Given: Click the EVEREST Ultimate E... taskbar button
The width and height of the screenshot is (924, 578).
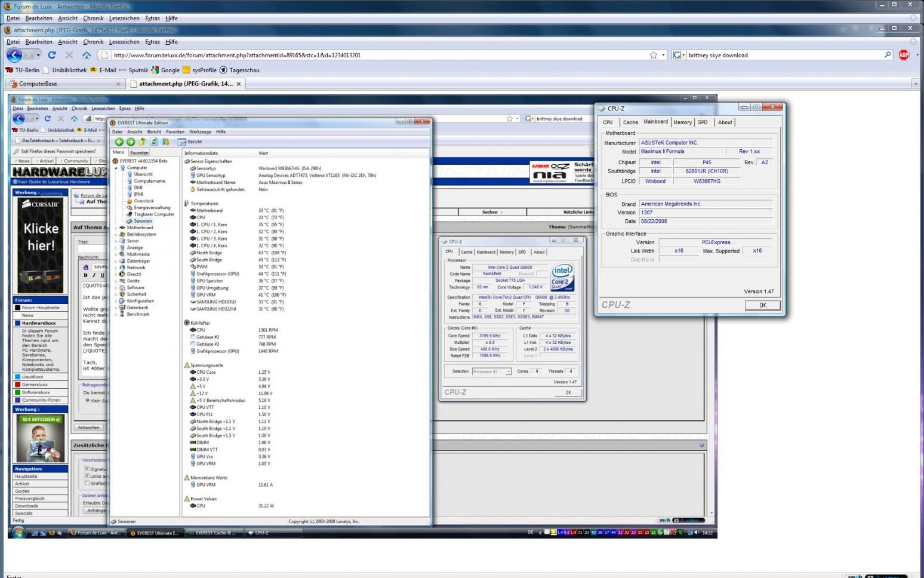Looking at the screenshot, I should coord(155,533).
